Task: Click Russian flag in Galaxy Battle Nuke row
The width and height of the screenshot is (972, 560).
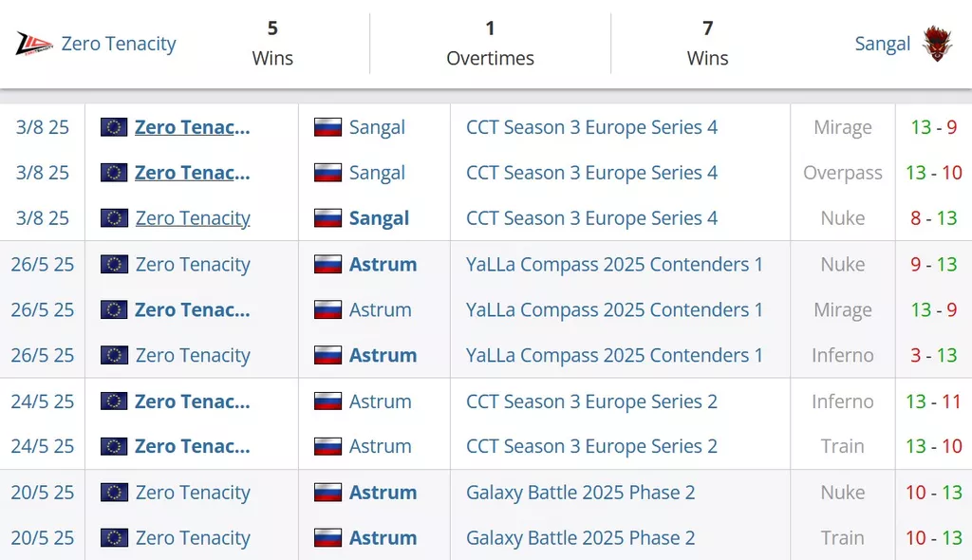Action: [x=327, y=493]
